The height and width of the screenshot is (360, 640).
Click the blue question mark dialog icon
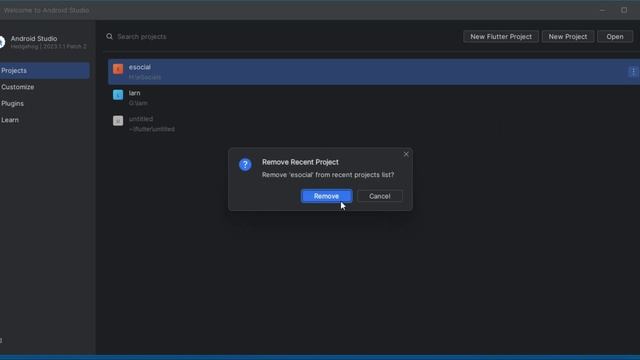coord(245,164)
